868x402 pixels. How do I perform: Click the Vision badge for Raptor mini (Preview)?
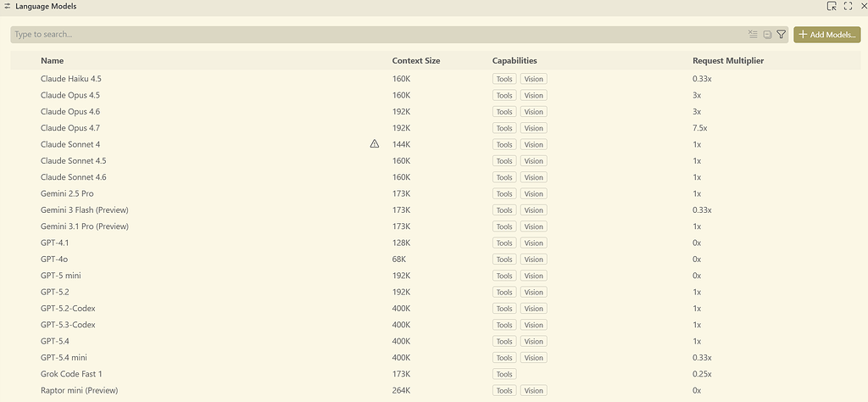(534, 391)
